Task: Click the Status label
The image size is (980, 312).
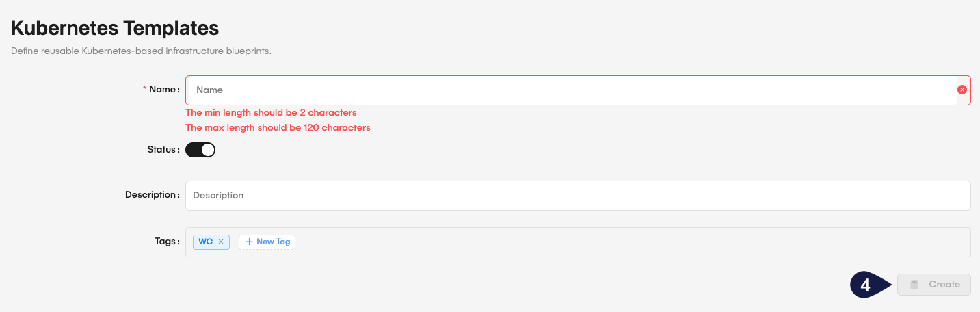Action: pos(163,150)
